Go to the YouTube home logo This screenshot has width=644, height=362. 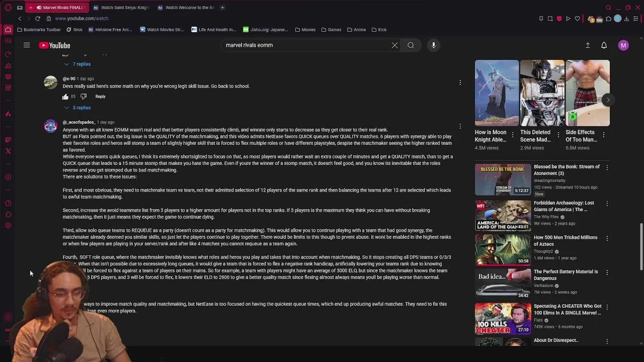pos(54,45)
